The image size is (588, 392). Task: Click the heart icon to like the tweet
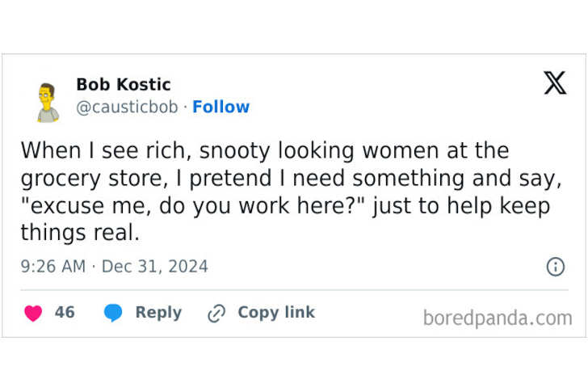coord(33,314)
